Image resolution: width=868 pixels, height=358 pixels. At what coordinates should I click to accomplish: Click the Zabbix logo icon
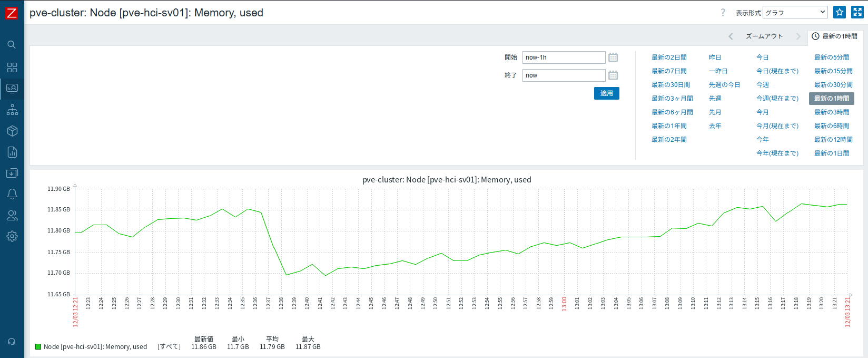pyautogui.click(x=12, y=13)
